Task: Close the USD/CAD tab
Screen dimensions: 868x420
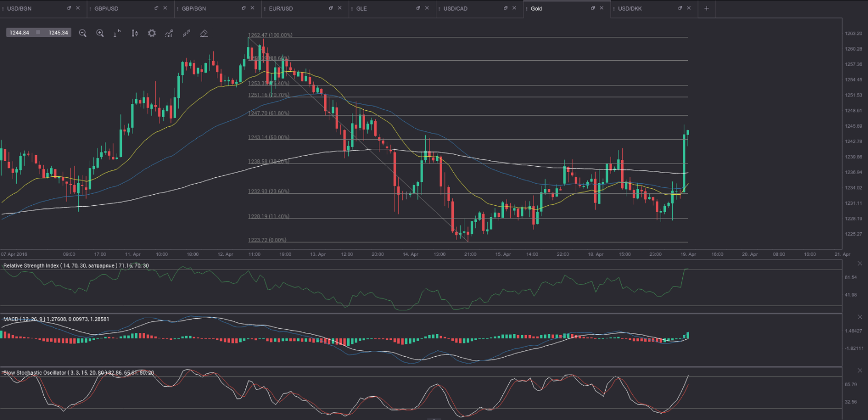Action: click(514, 8)
